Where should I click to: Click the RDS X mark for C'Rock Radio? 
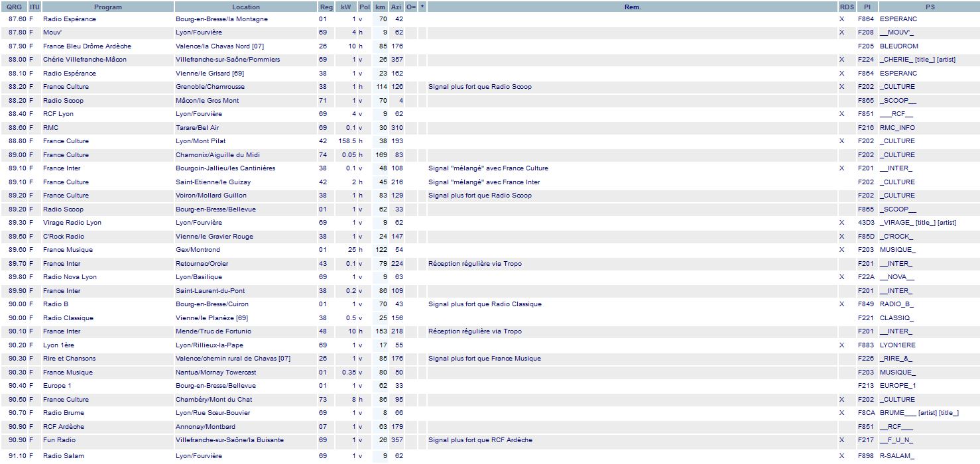841,237
